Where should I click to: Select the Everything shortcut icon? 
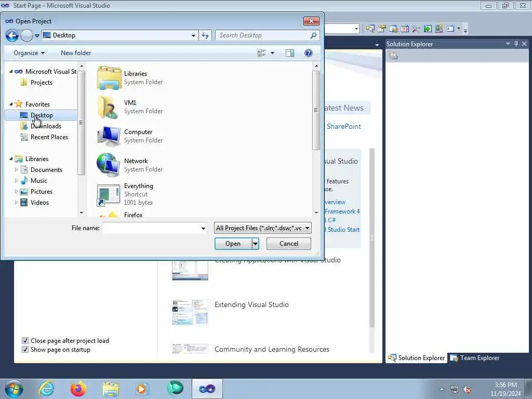pos(109,195)
